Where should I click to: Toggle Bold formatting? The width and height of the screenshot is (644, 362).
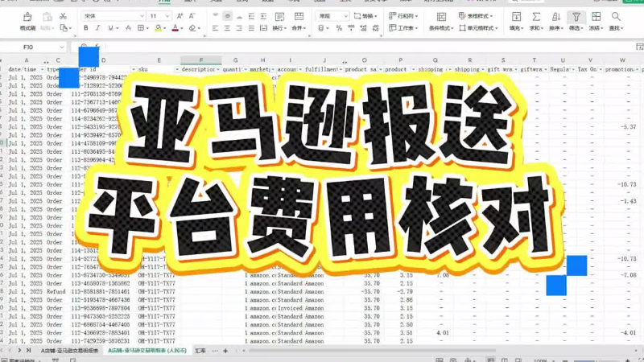tap(85, 28)
